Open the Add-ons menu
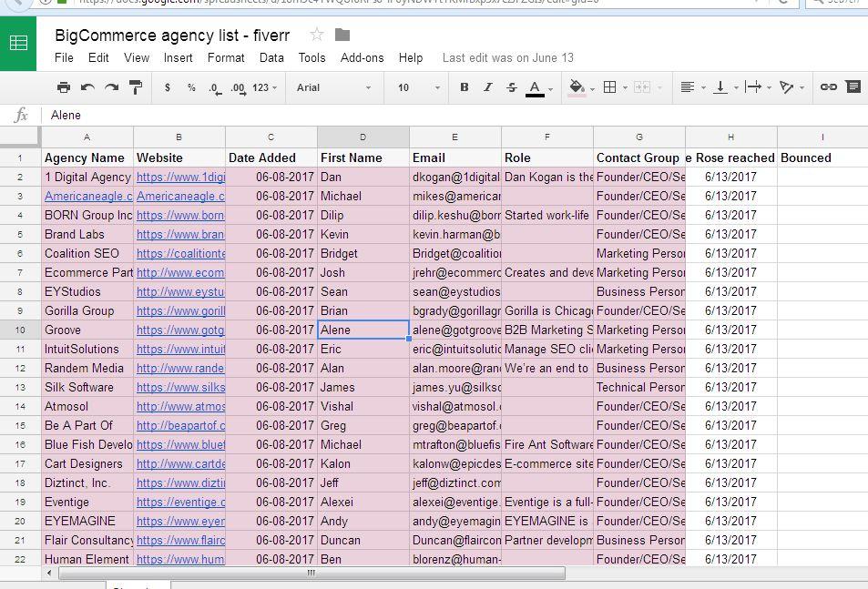Viewport: 868px width, 589px height. pyautogui.click(x=361, y=57)
